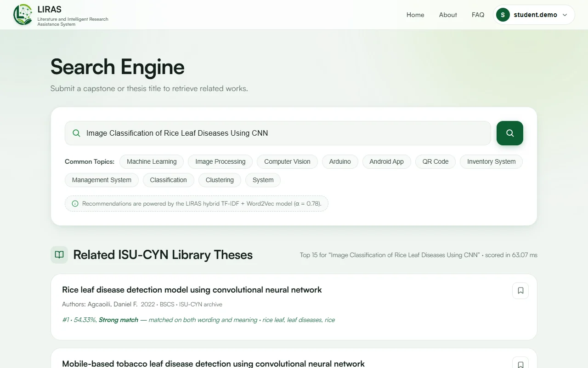Screen dimensions: 588x368
Task: Click 'Related ISU-CYN Library Theses' heading
Action: 163,255
